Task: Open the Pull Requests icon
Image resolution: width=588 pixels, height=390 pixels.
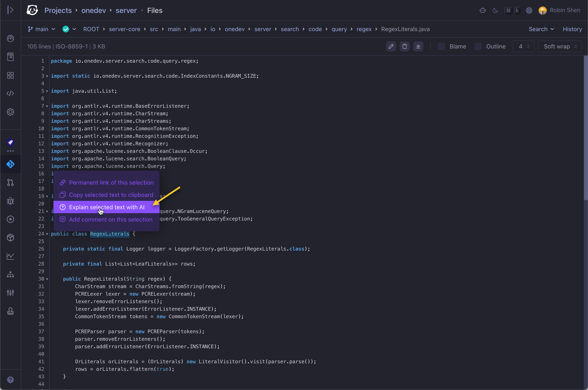Action: pos(10,182)
